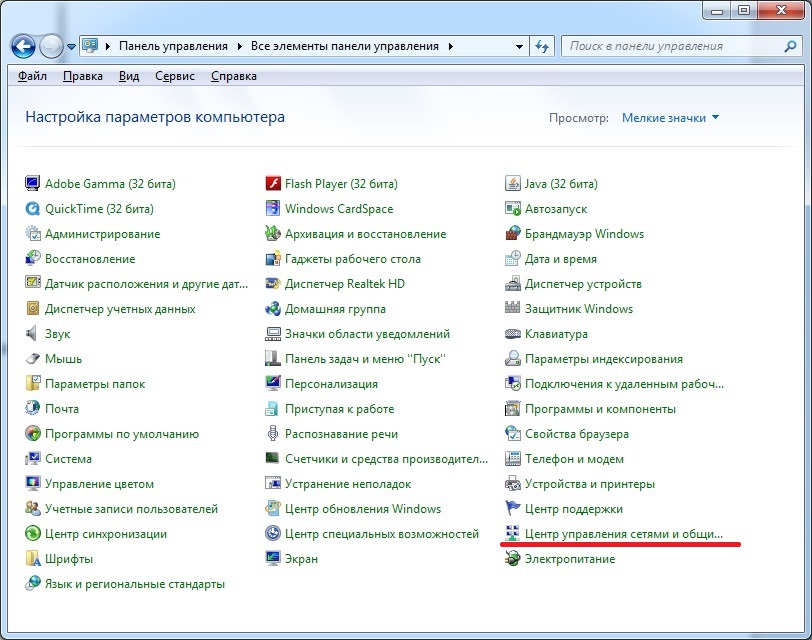Click the Back navigation arrow button
The image size is (812, 640).
click(23, 47)
